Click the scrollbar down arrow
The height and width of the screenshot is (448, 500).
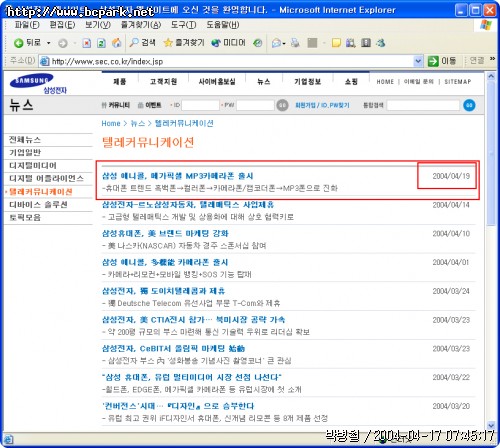tap(491, 426)
